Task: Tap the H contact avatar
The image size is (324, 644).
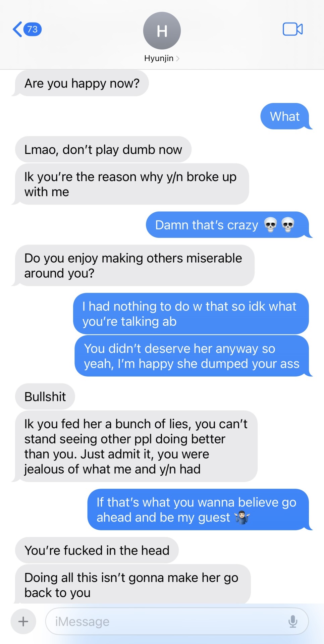Action: [x=162, y=31]
